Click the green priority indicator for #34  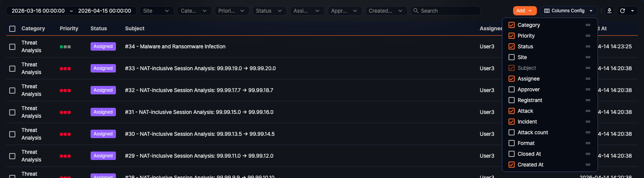(61, 47)
